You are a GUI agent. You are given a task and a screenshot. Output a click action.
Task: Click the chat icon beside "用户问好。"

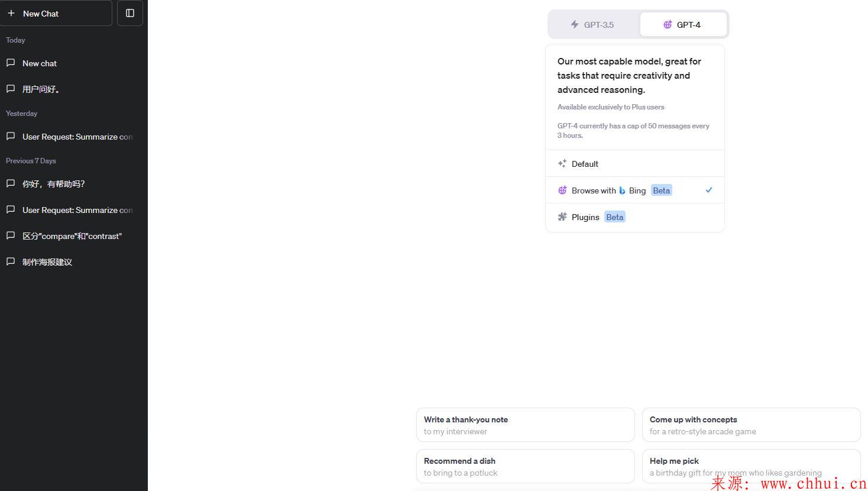tap(11, 89)
